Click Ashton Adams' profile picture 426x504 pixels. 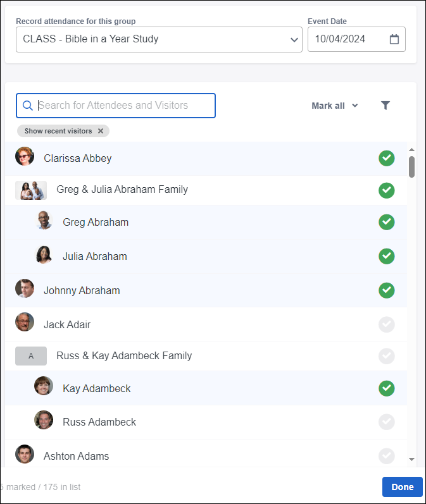(x=25, y=454)
